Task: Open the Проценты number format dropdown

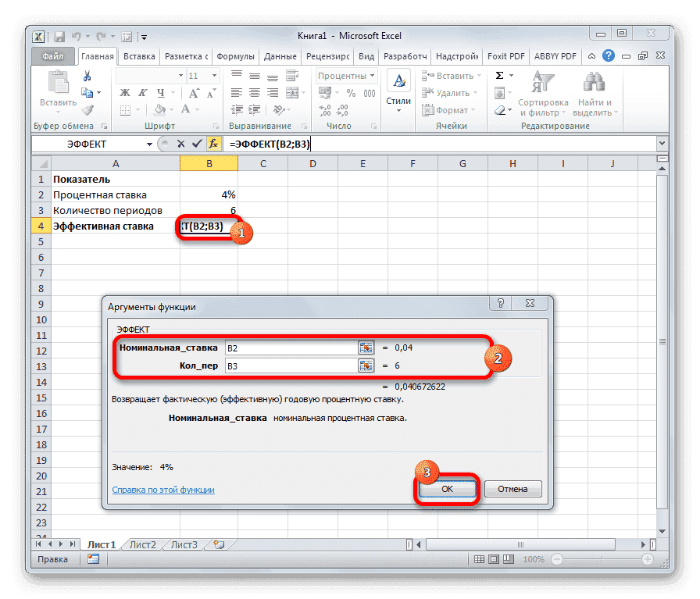Action: tap(372, 75)
